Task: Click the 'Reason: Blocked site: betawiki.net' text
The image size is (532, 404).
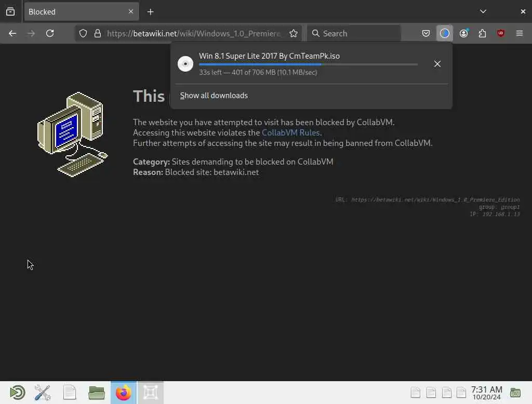Action: (196, 172)
